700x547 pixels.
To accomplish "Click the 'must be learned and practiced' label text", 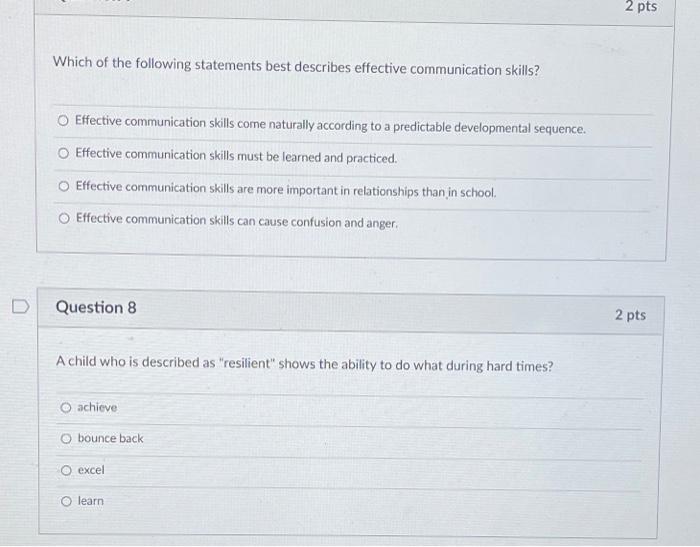I will pyautogui.click(x=236, y=156).
